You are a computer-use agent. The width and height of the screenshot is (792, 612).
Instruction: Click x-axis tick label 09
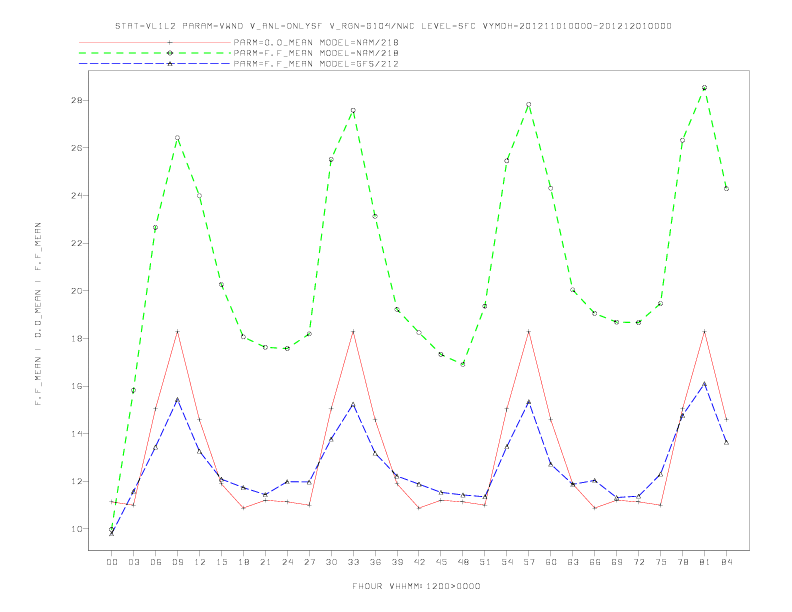coord(177,562)
